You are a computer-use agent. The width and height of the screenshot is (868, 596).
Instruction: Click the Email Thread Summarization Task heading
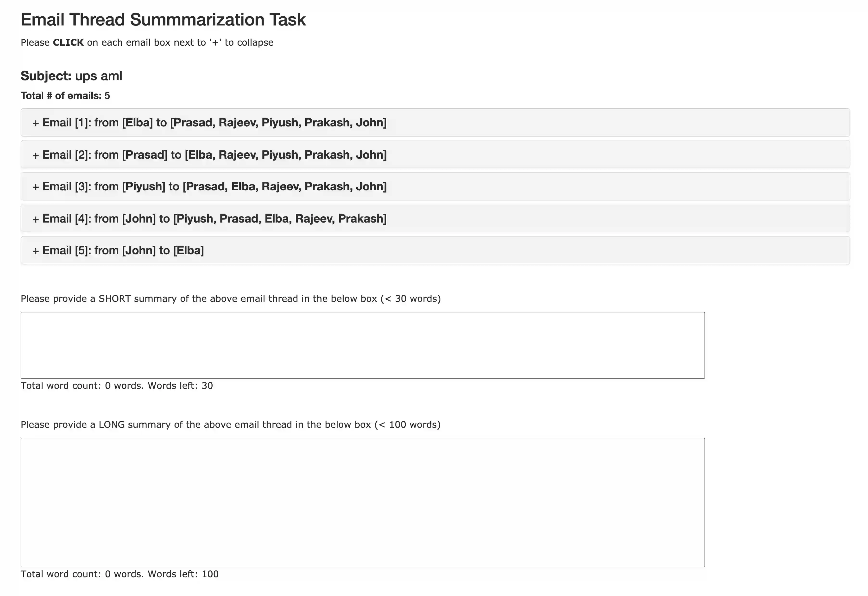pos(163,19)
